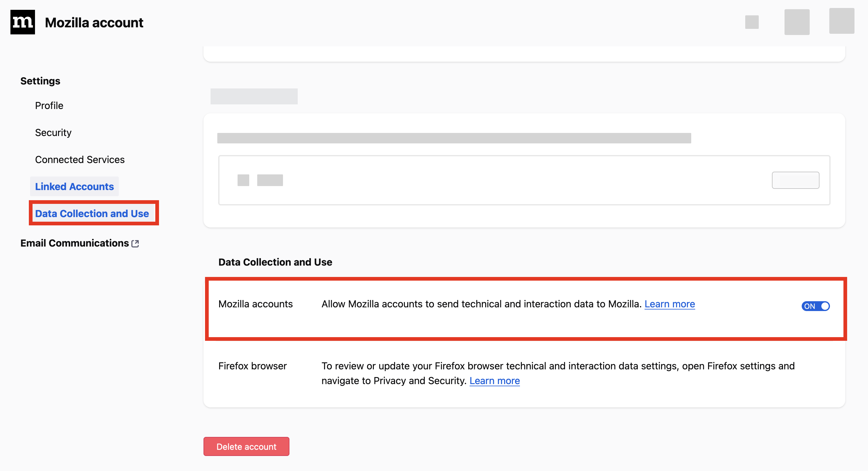Click the red Delete account button
Viewport: 868px width, 471px height.
(x=246, y=446)
